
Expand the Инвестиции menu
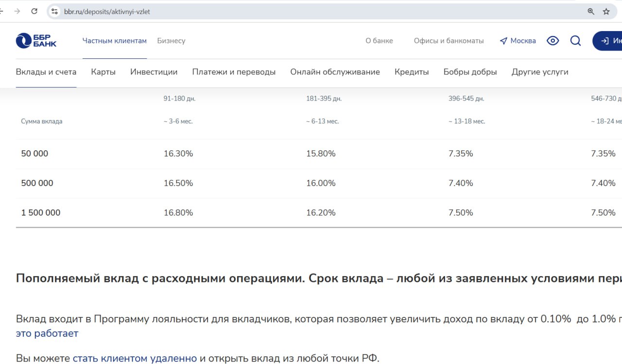coord(154,72)
